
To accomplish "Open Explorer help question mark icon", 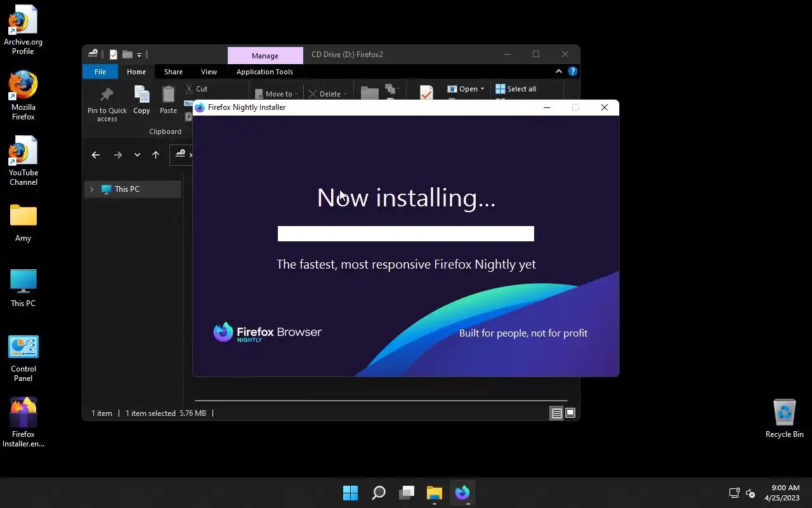I will pos(573,72).
